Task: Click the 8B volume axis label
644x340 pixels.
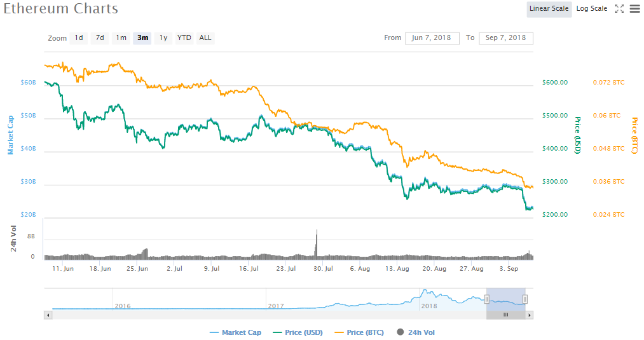Action: (31, 237)
